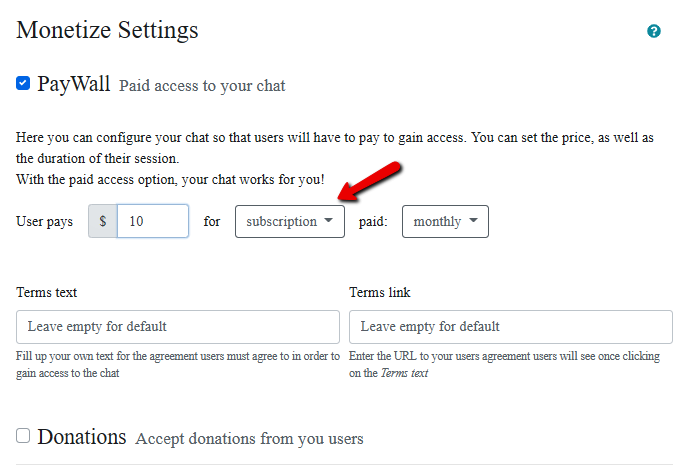Open the monthly billing period dropdown
The width and height of the screenshot is (683, 470).
pyautogui.click(x=445, y=222)
